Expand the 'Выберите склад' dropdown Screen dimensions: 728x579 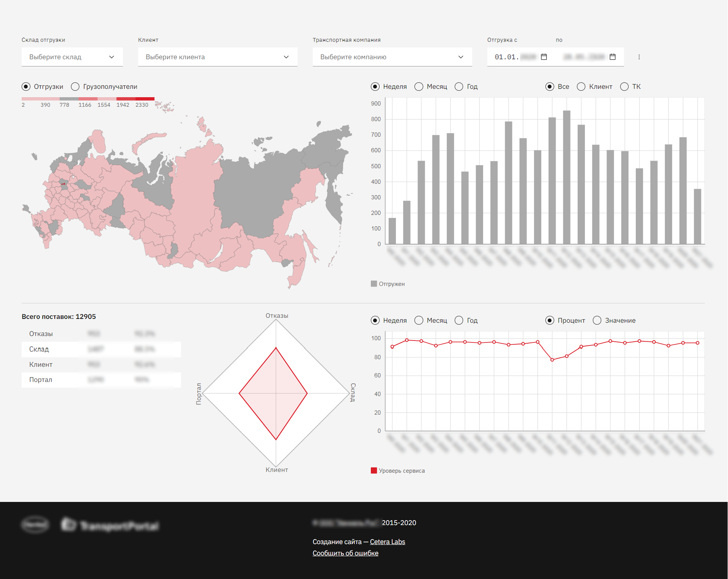72,57
